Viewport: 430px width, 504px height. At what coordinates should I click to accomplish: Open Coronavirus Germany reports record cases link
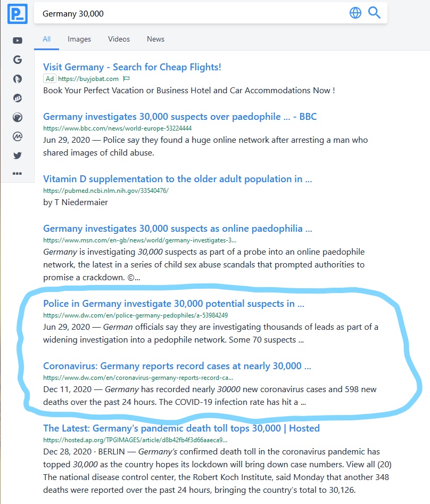(x=177, y=366)
